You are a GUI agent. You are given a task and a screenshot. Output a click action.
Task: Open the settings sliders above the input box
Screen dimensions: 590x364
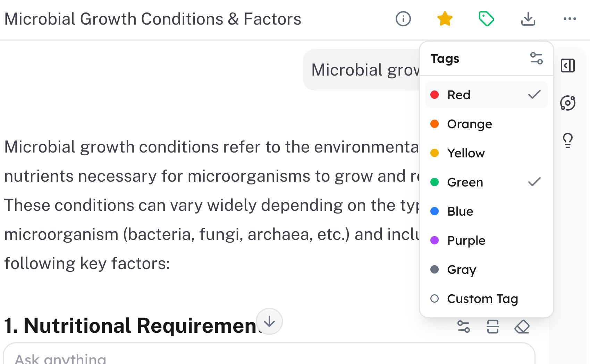click(463, 327)
